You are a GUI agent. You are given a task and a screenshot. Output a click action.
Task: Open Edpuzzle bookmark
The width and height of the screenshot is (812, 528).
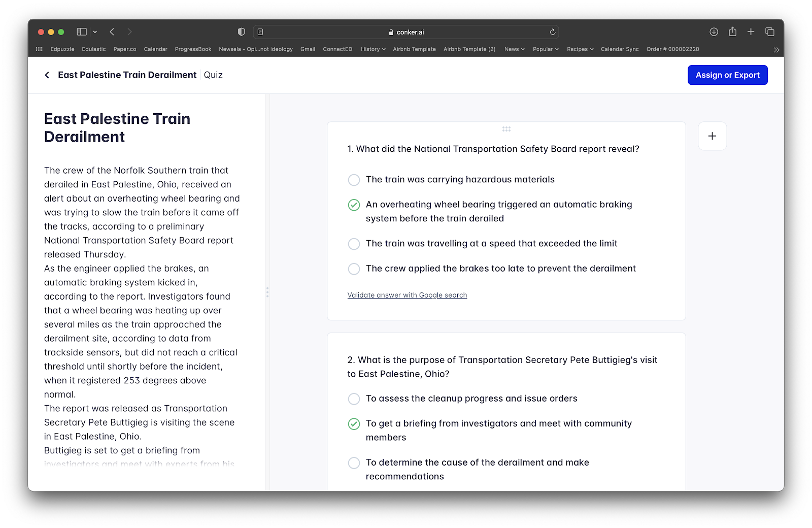tap(62, 49)
